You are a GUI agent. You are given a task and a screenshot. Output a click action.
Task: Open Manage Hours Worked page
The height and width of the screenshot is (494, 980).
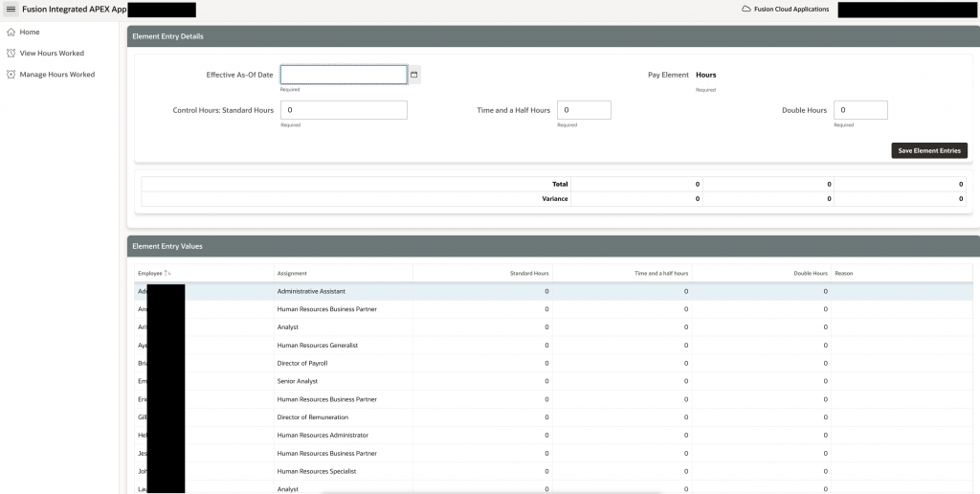click(x=56, y=74)
